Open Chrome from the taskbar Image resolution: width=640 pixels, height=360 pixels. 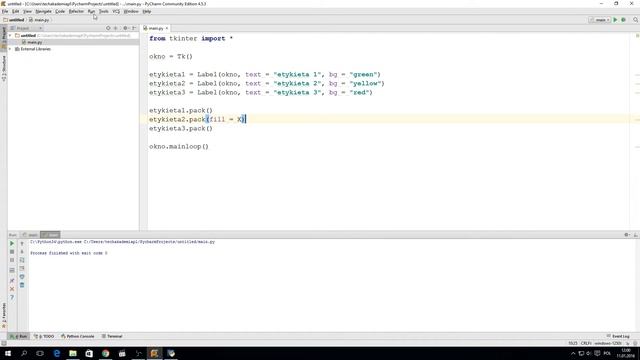point(106,353)
